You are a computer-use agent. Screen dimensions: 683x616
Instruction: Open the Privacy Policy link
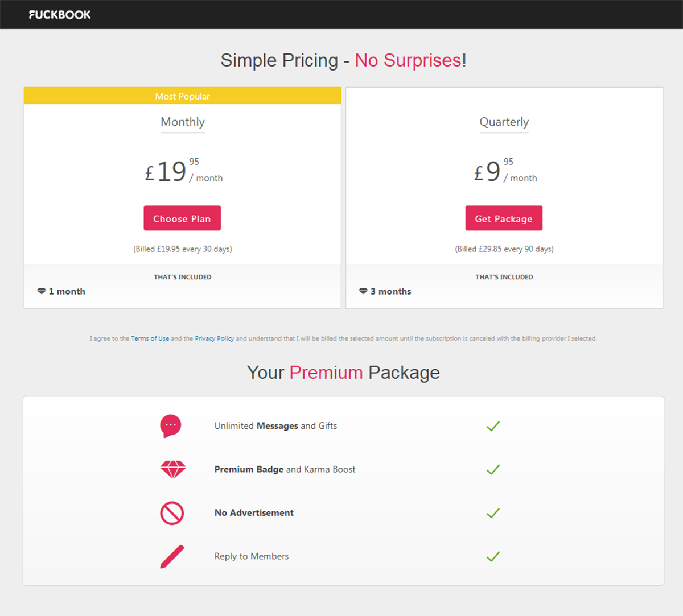coord(214,338)
